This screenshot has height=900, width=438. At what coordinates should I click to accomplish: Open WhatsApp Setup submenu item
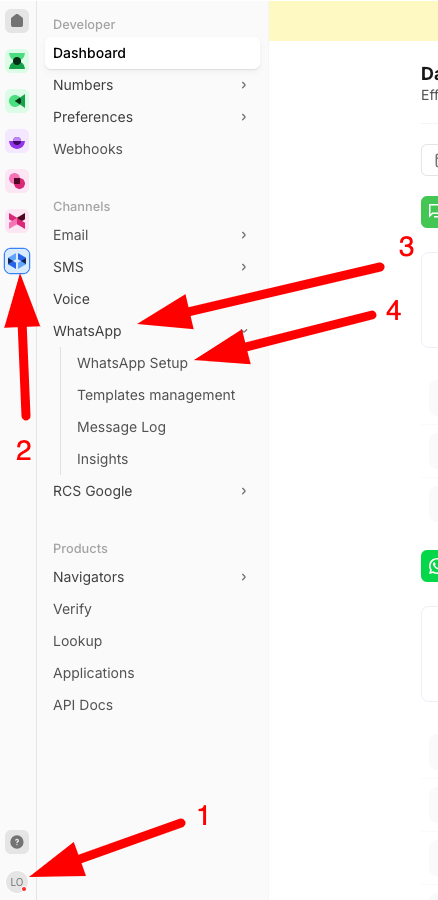(133, 363)
